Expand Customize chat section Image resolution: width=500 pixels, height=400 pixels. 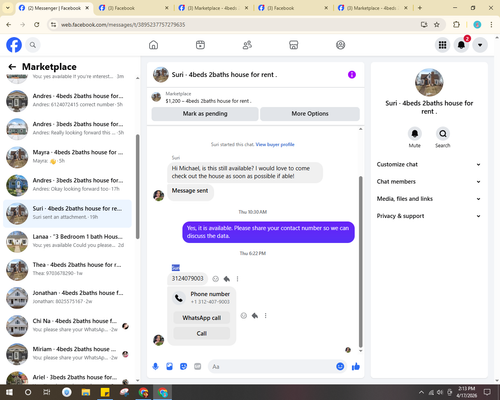(x=429, y=164)
